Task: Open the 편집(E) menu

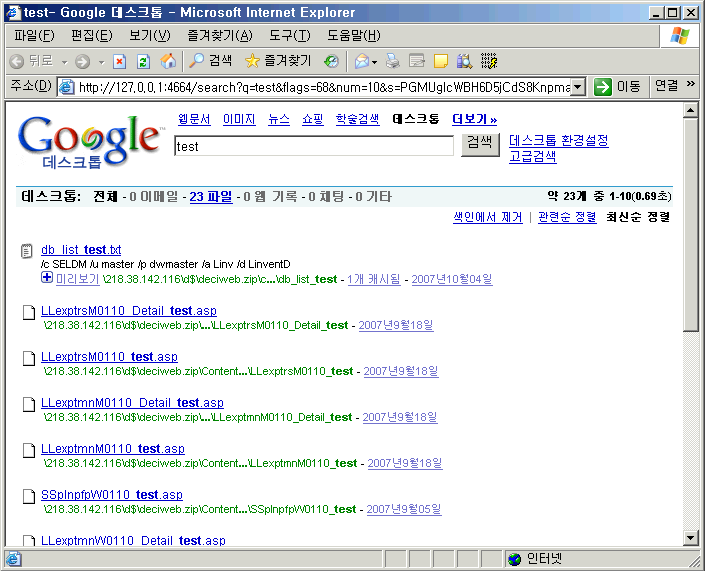Action: pos(92,35)
